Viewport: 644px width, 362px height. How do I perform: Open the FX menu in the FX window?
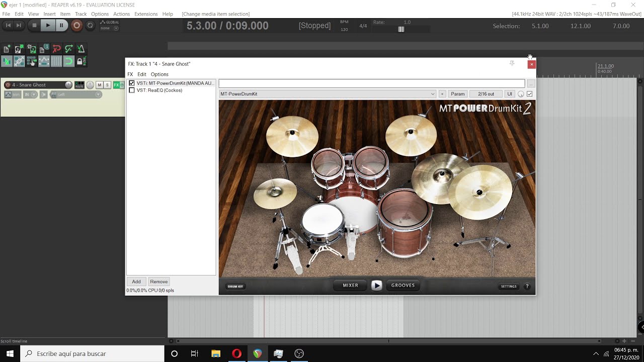tap(130, 74)
